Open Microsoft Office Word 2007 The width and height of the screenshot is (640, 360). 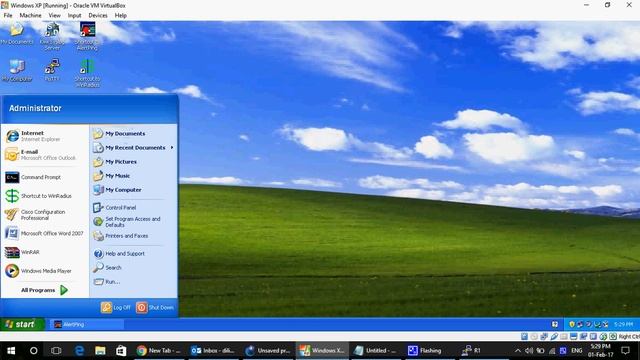45,233
